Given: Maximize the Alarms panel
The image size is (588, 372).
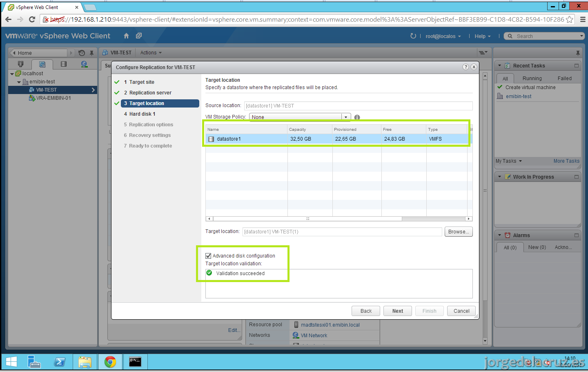Looking at the screenshot, I should tap(577, 235).
